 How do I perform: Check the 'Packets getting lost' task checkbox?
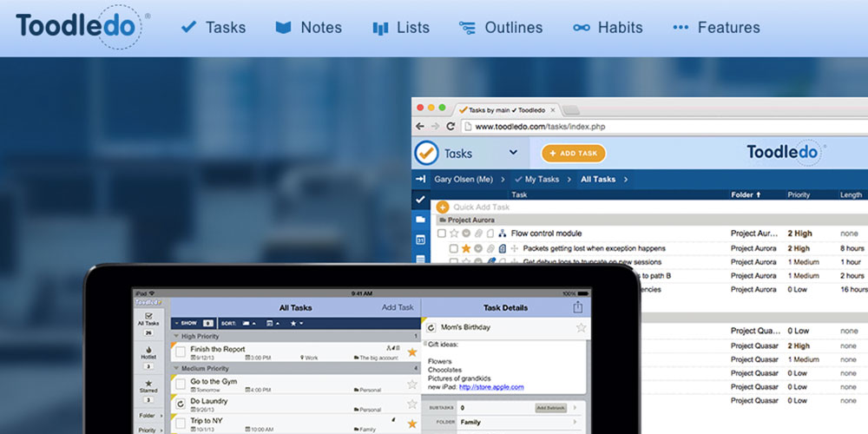453,248
